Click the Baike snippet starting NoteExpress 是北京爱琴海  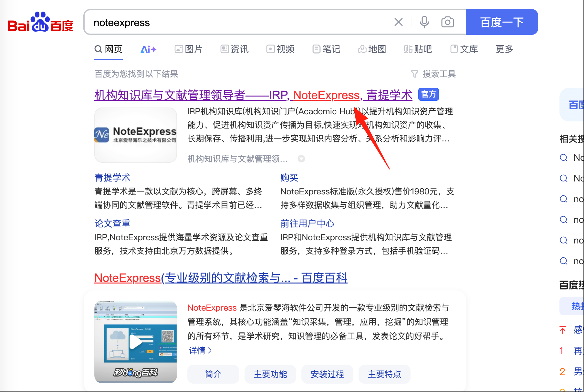click(318, 322)
